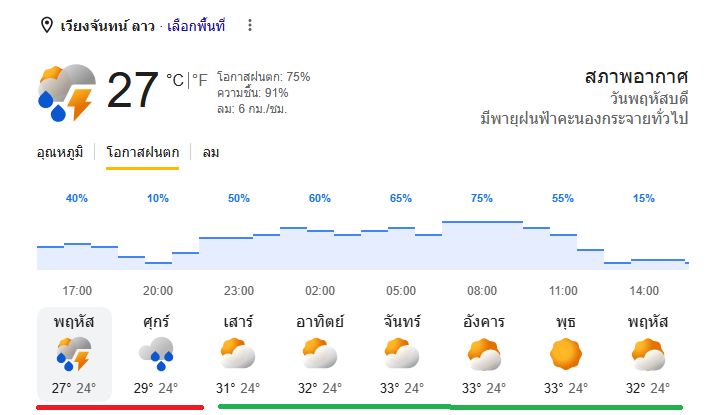Open the three-dot more options menu
The image size is (727, 415).
point(250,25)
